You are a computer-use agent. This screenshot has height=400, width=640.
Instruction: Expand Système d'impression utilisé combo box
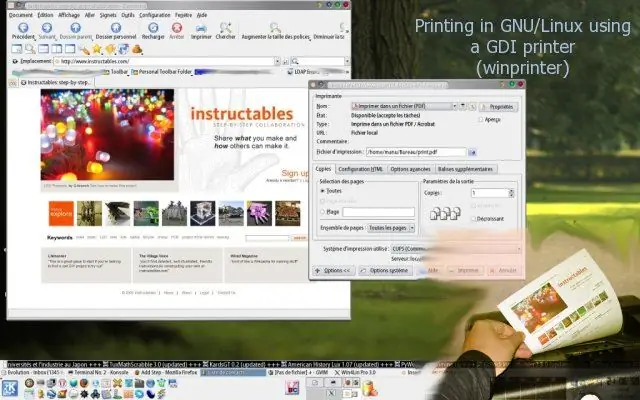point(456,249)
